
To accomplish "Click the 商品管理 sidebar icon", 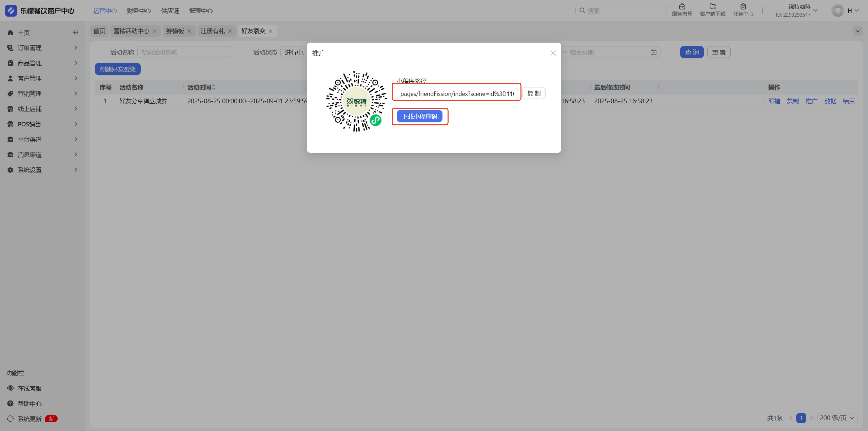I will pos(11,63).
